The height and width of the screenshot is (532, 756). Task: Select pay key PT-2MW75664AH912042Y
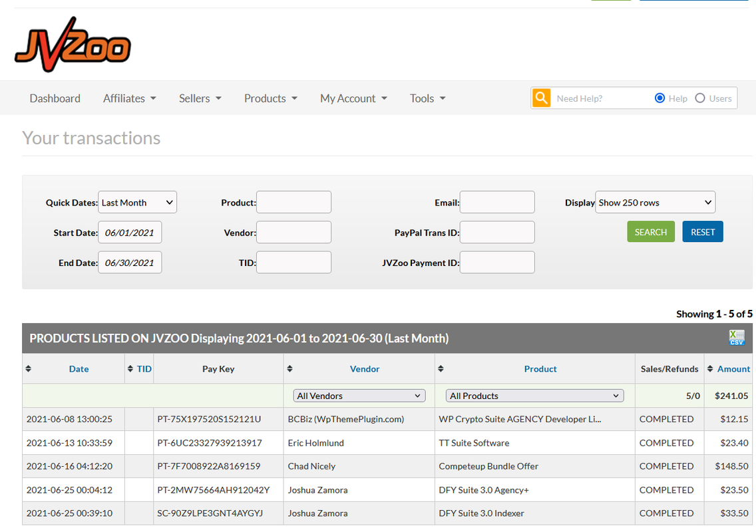click(213, 490)
